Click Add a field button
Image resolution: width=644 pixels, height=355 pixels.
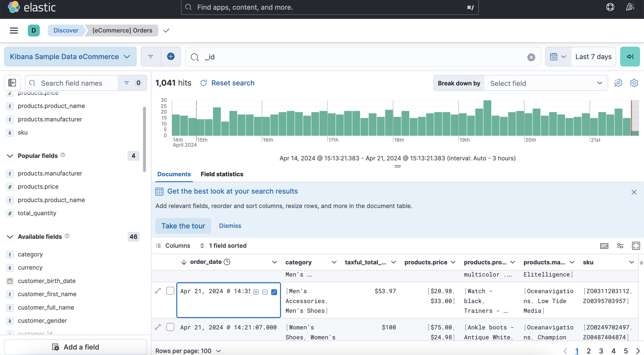point(75,347)
